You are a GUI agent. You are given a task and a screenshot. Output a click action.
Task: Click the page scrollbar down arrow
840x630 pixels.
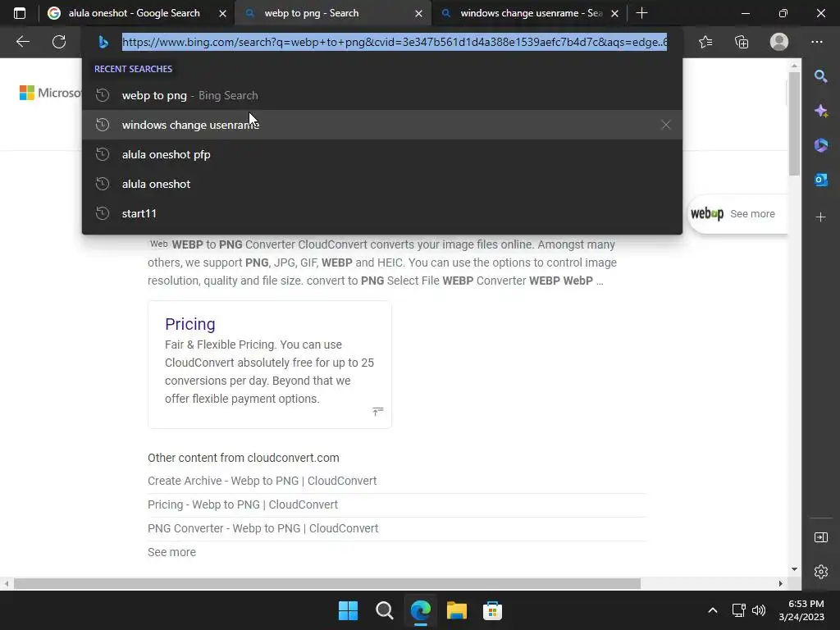[x=794, y=569]
